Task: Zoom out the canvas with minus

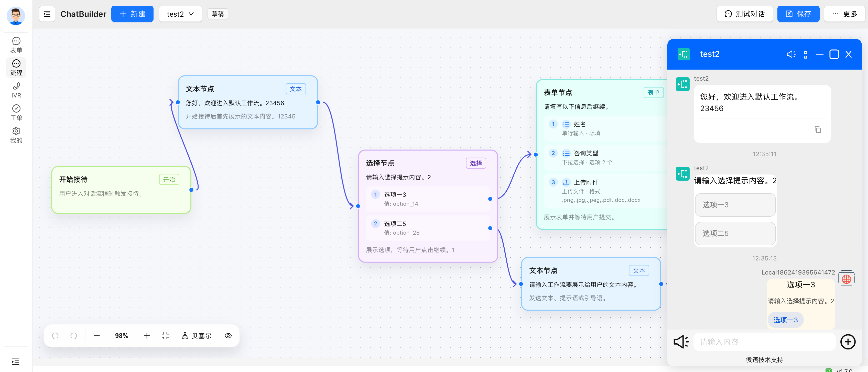Action: [97, 336]
